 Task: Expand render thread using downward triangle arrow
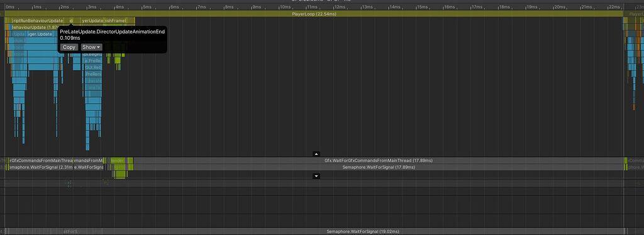point(316,176)
